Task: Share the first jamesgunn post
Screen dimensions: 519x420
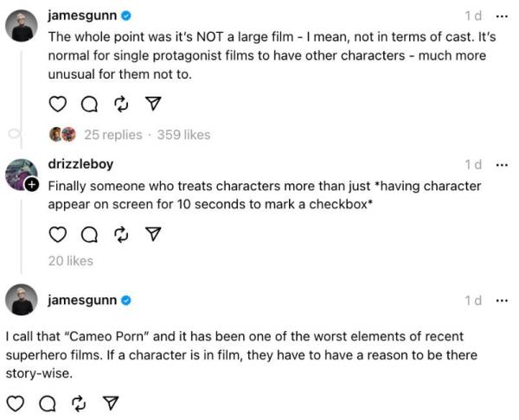Action: click(152, 105)
